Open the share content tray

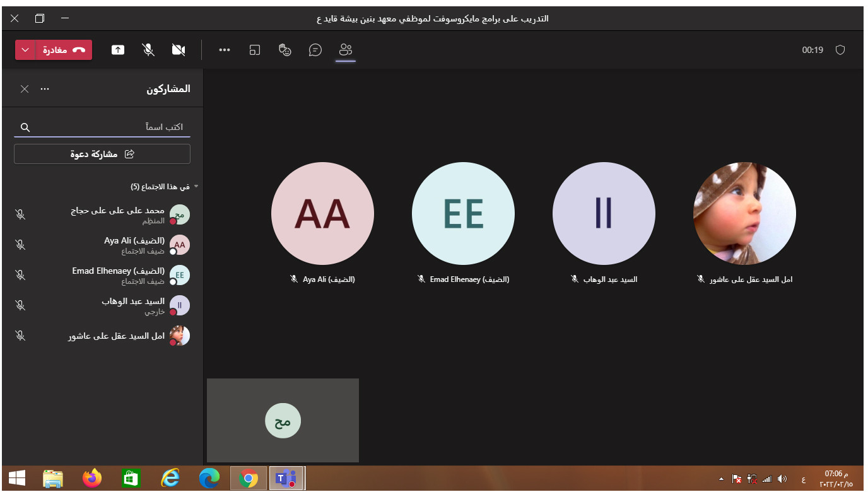(x=118, y=50)
